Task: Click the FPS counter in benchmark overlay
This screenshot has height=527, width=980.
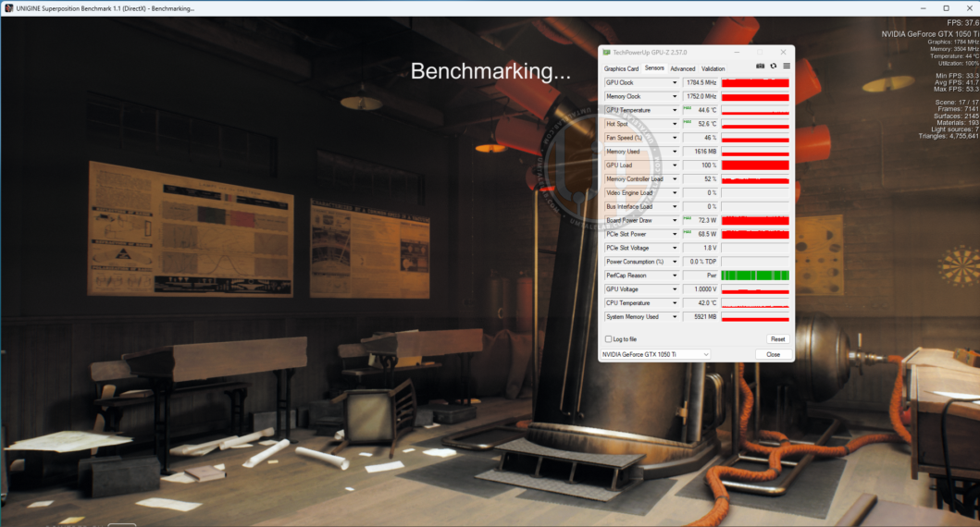Action: [963, 22]
